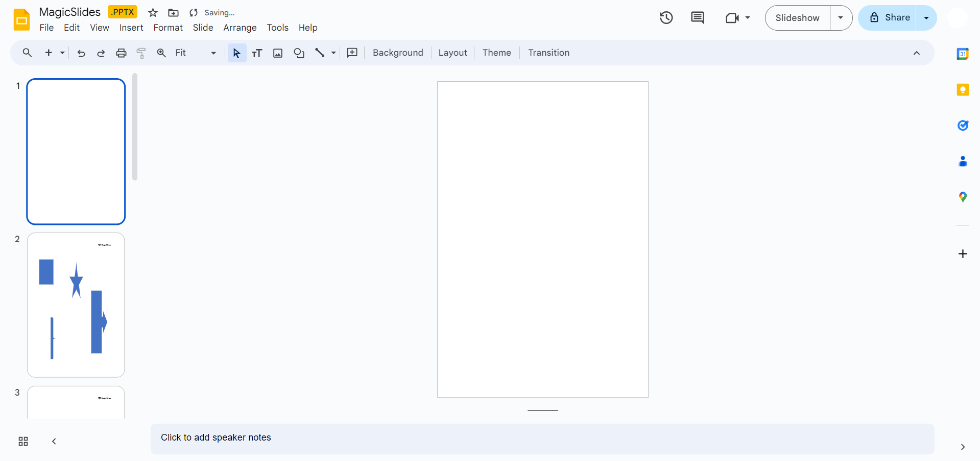Viewport: 980px width, 461px height.
Task: Switch to grid view of slides
Action: pos(23,442)
